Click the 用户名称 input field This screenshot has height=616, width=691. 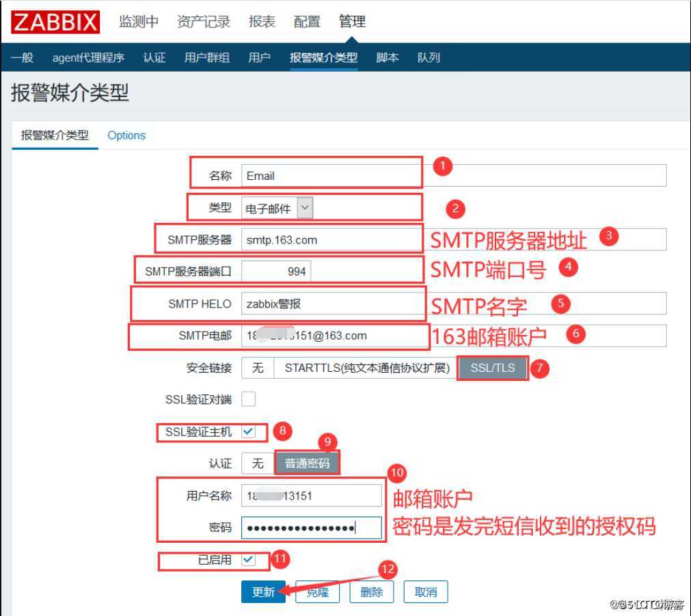click(312, 495)
